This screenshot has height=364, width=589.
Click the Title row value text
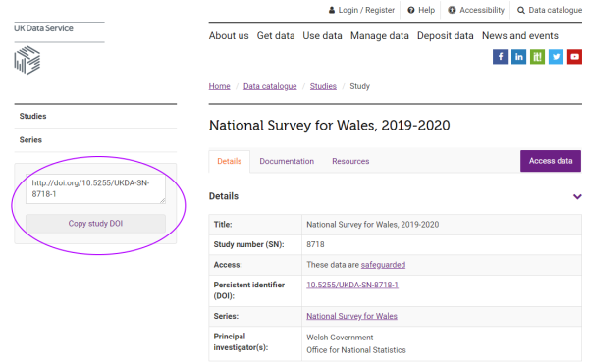373,225
